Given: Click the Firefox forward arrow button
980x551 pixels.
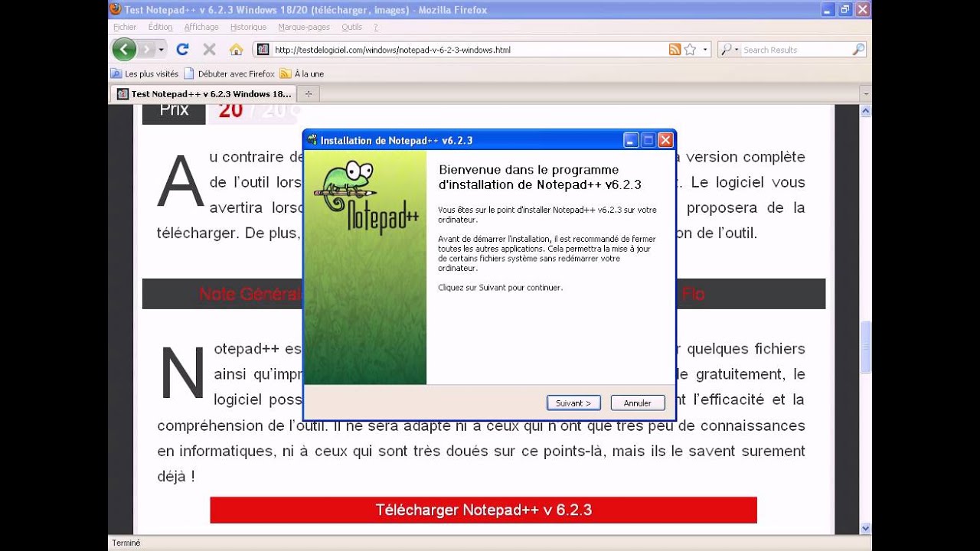Looking at the screenshot, I should [x=145, y=50].
